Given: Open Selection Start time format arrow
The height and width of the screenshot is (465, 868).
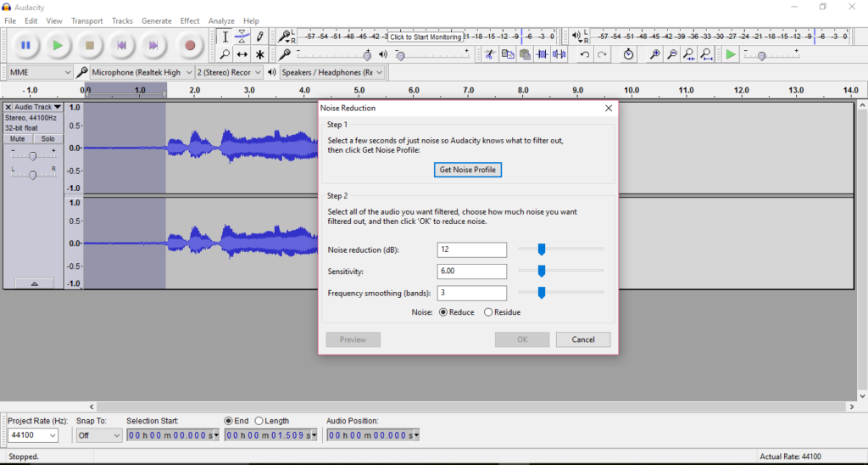Looking at the screenshot, I should tap(216, 435).
